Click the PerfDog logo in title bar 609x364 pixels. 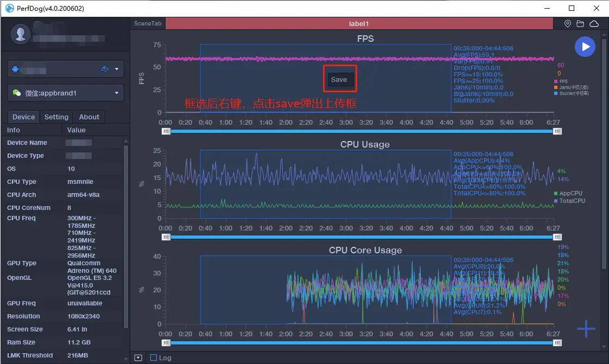tap(9, 8)
